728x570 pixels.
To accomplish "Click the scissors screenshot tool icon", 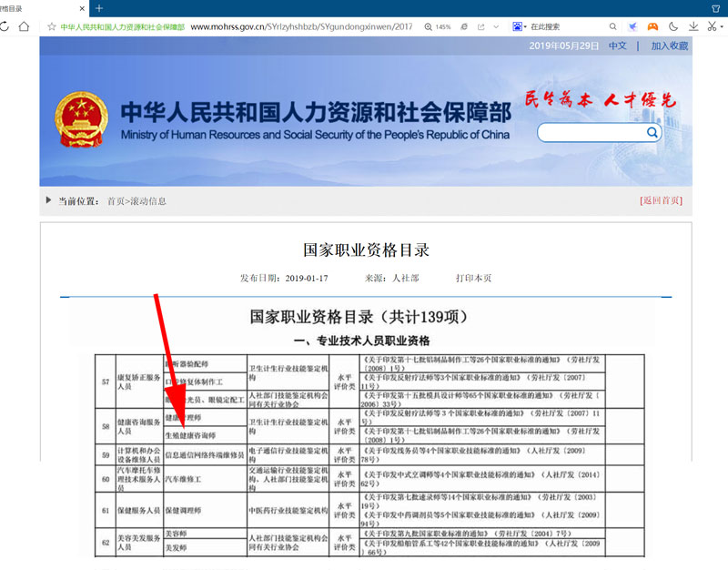I will (712, 27).
